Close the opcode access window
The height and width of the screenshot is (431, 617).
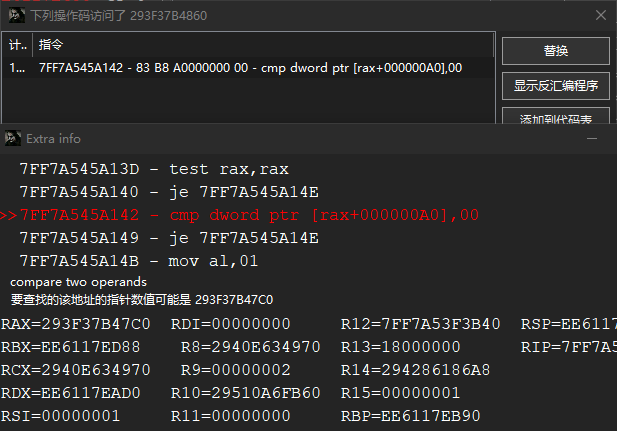point(599,15)
